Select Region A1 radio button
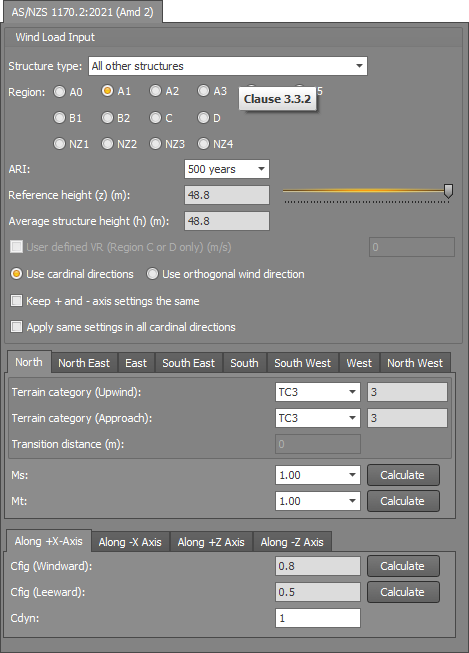This screenshot has height=653, width=469. (x=107, y=91)
